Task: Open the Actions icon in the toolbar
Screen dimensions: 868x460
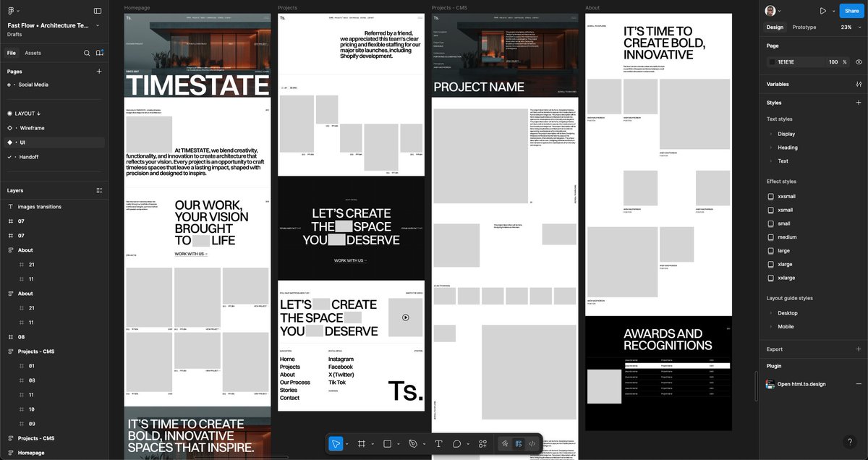Action: pos(482,443)
